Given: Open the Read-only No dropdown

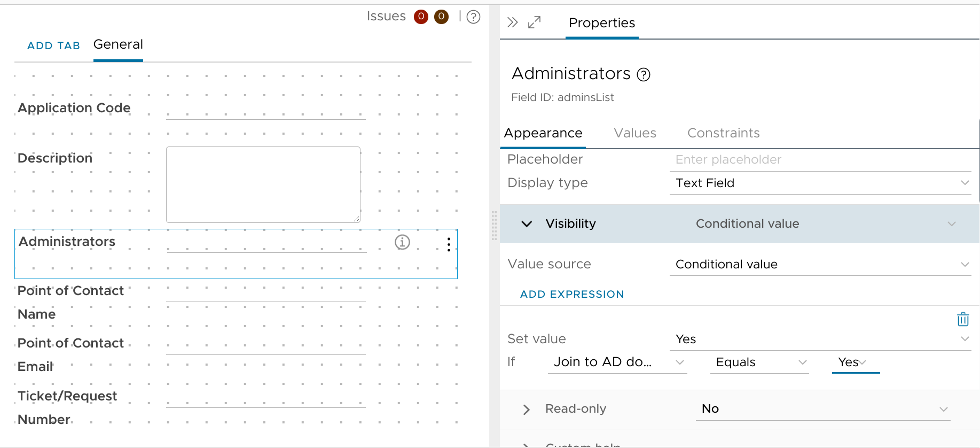Looking at the screenshot, I should [x=823, y=409].
